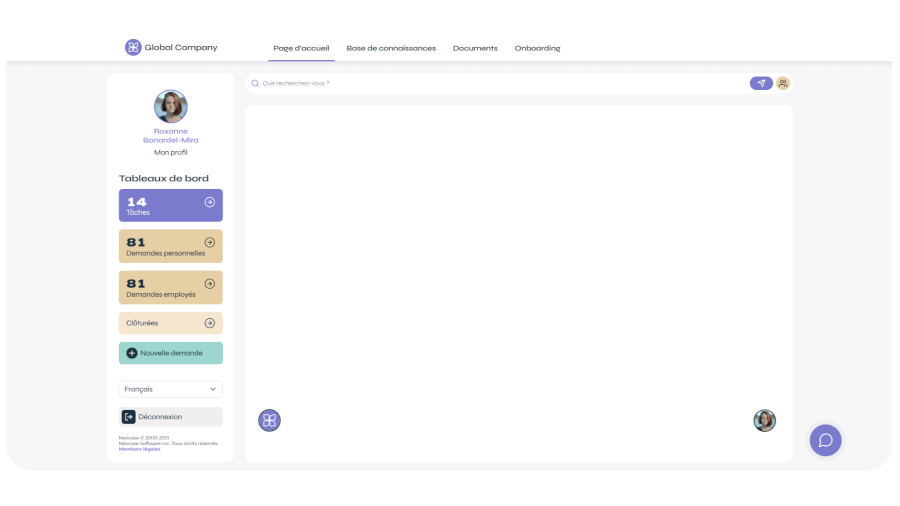
Task: Click the arrow icon on Demandes employés
Action: pos(210,283)
